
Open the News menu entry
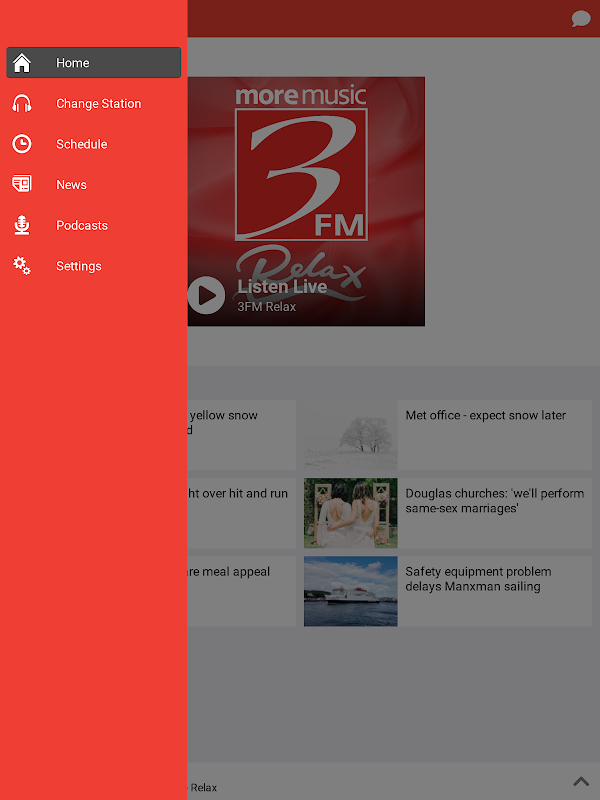(93, 185)
